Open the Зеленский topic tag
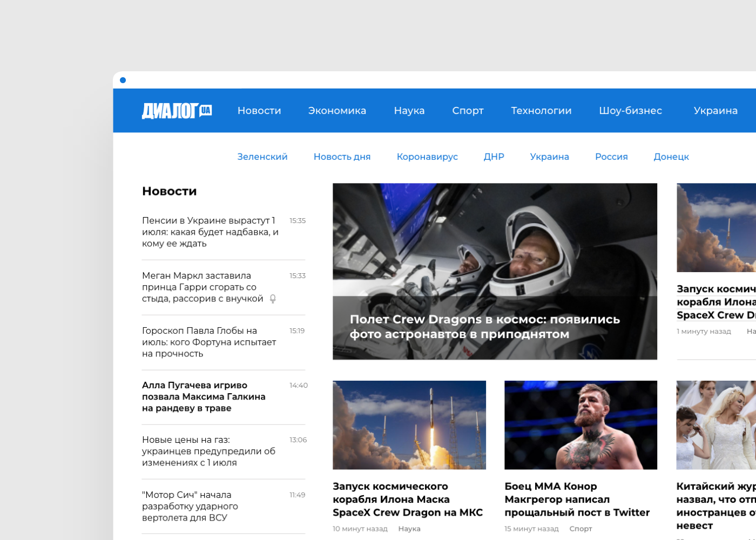This screenshot has width=756, height=540. point(262,157)
